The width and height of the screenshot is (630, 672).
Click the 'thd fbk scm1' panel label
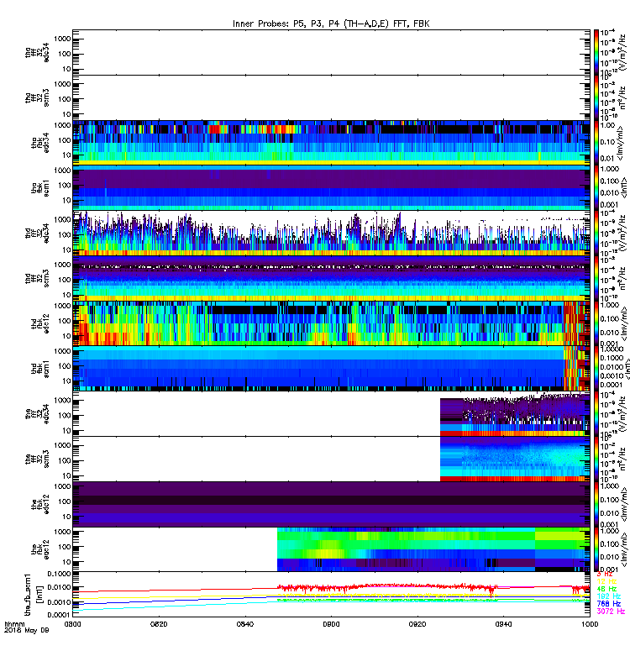coord(39,369)
